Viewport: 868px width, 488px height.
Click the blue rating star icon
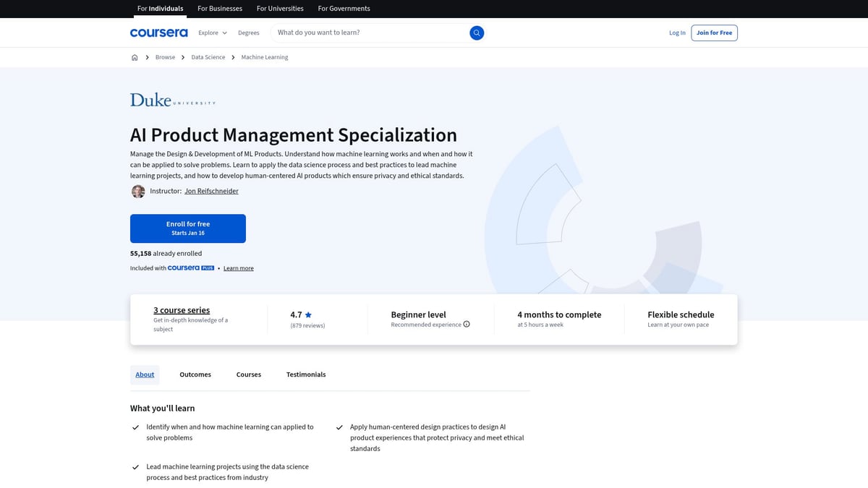coord(308,314)
